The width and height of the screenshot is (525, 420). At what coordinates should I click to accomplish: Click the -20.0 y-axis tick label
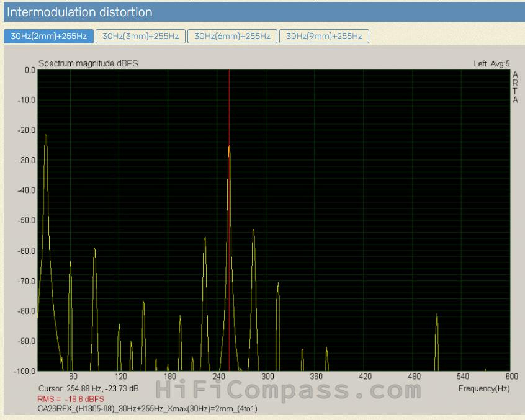26,130
